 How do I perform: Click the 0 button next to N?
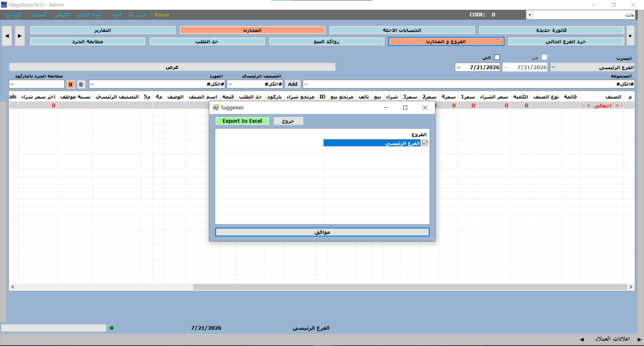click(x=81, y=84)
